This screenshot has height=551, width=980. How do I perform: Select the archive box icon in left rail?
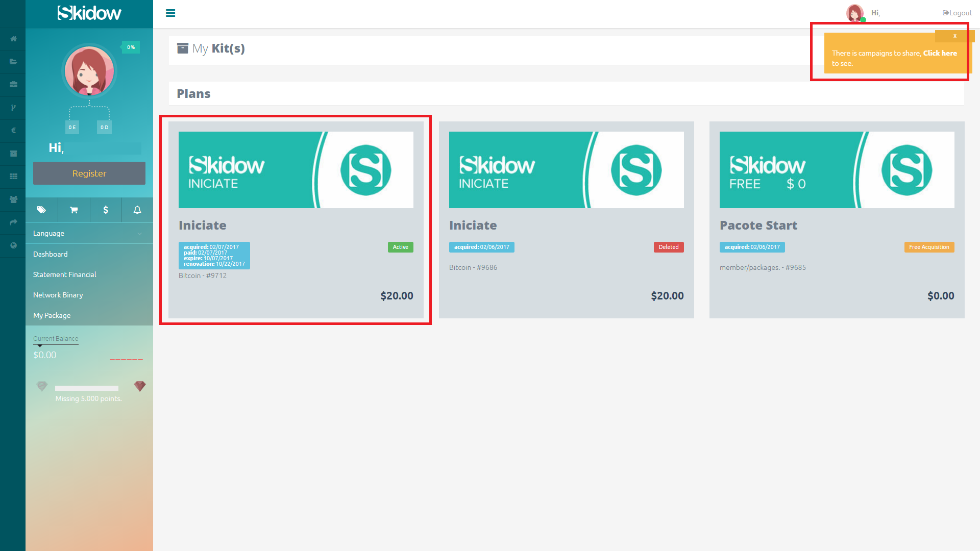13,154
